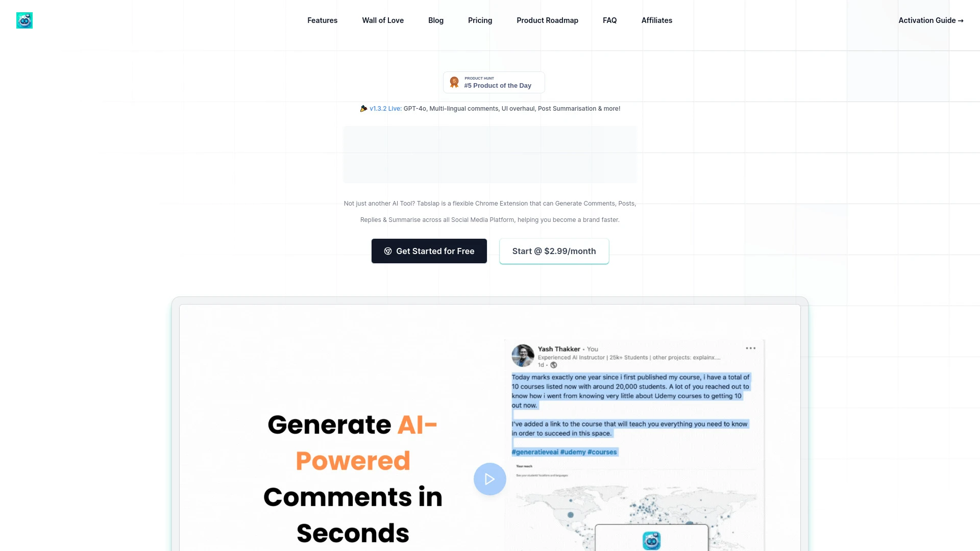Click the Tabslap robot logo icon
This screenshot has height=551, width=980.
(x=24, y=20)
